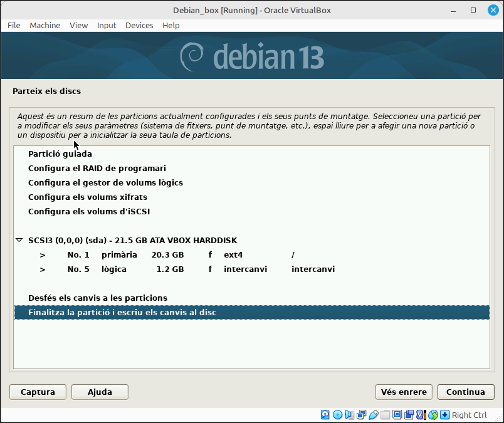Open the Machine menu
Image resolution: width=504 pixels, height=423 pixels.
(45, 26)
